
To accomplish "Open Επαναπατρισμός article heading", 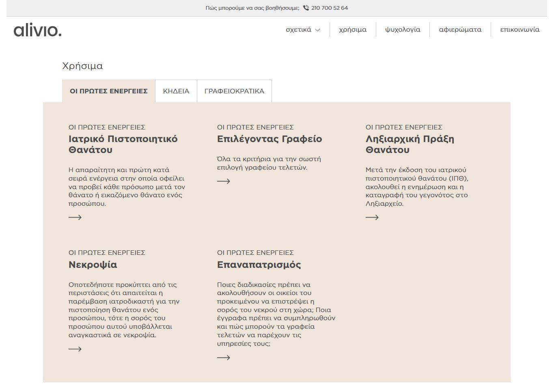I will pyautogui.click(x=259, y=265).
